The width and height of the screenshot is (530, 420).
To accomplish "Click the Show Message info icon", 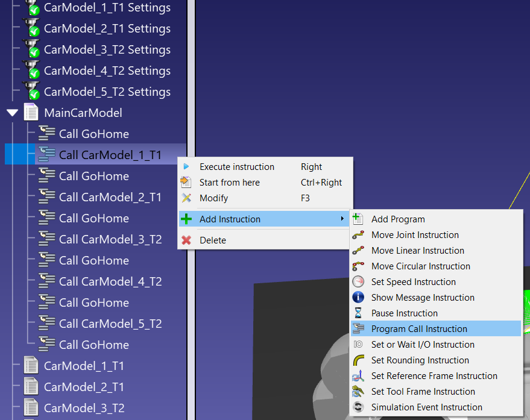I will click(x=358, y=298).
